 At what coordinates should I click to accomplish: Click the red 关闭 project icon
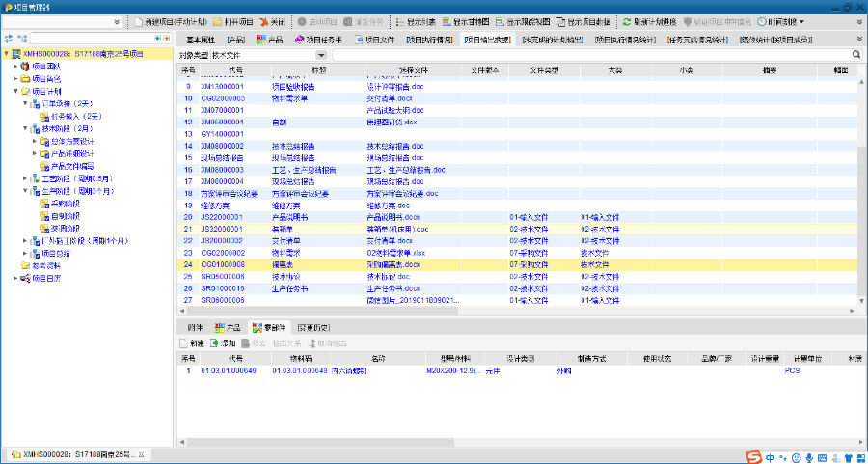263,21
